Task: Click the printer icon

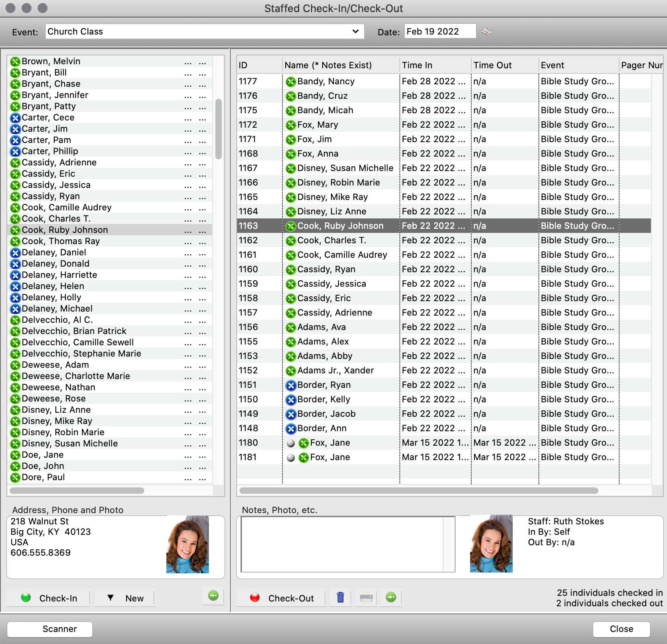Action: click(x=366, y=597)
